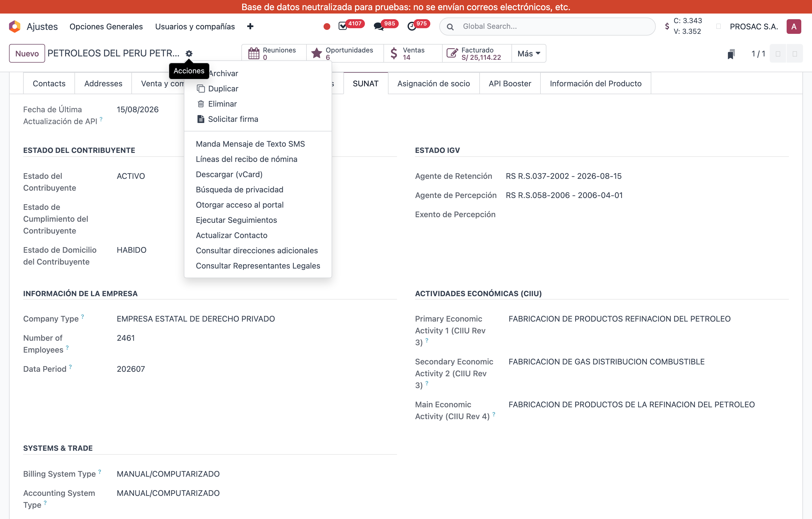Viewport: 812px width, 519px height.
Task: Select Duplicar in actions menu
Action: click(258, 88)
